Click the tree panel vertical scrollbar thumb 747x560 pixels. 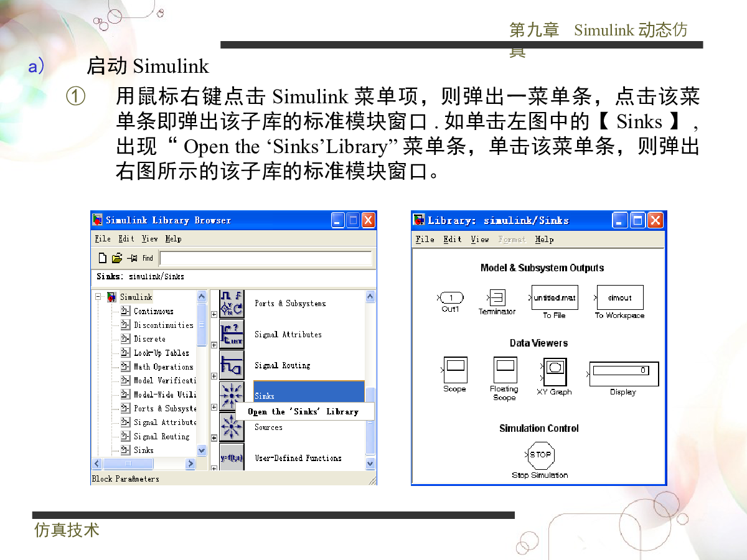pos(202,324)
